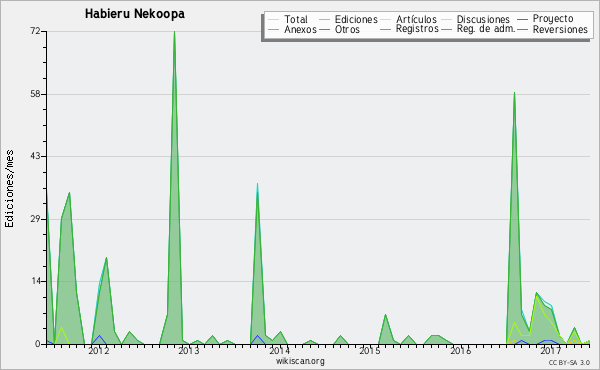Click the 2012 label on the x-axis
The width and height of the screenshot is (600, 370).
point(98,350)
